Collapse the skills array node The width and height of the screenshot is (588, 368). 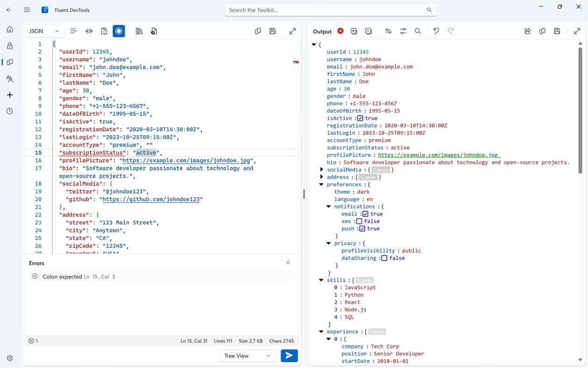[x=321, y=280]
